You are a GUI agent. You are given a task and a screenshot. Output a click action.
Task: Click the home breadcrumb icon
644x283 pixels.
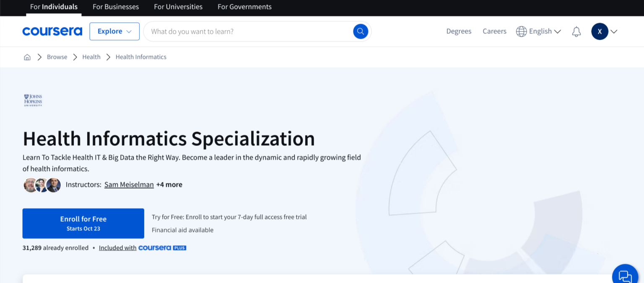coord(27,57)
